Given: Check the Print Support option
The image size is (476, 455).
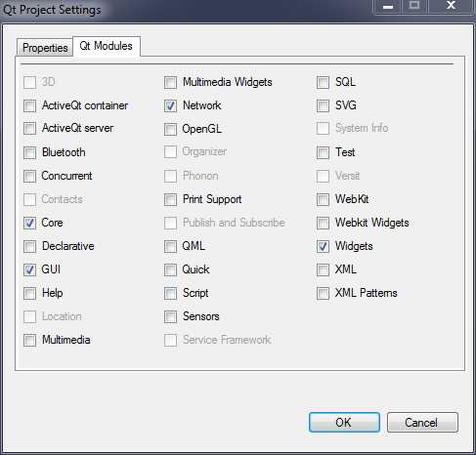Looking at the screenshot, I should 170,199.
